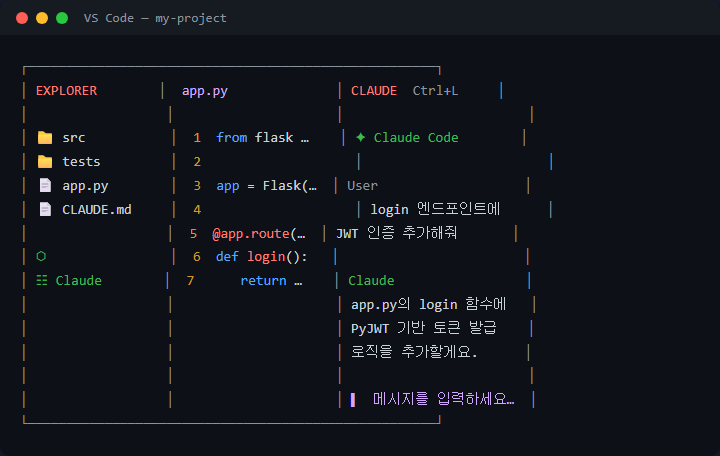Click the '@app.route(' decorator line
The width and height of the screenshot is (720, 456).
point(259,233)
